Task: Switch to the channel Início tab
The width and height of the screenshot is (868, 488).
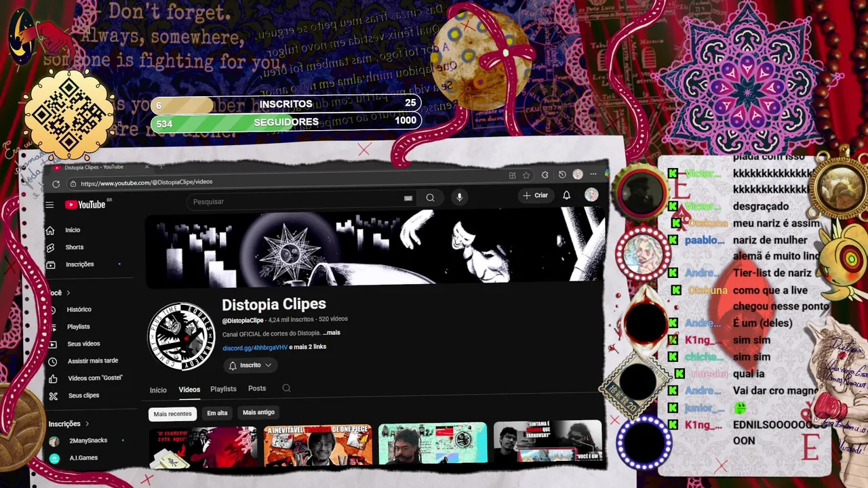Action: 158,390
